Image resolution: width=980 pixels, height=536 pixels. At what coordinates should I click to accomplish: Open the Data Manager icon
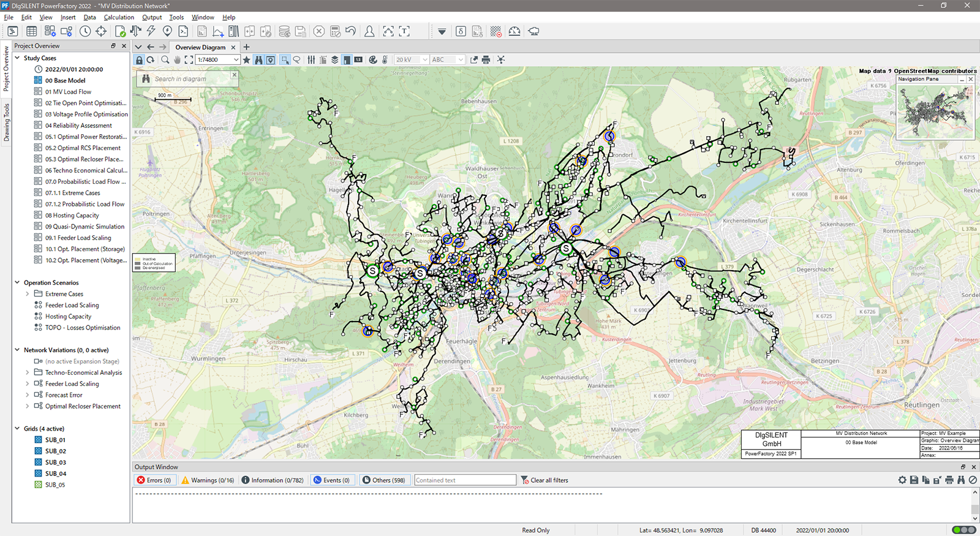coord(12,31)
